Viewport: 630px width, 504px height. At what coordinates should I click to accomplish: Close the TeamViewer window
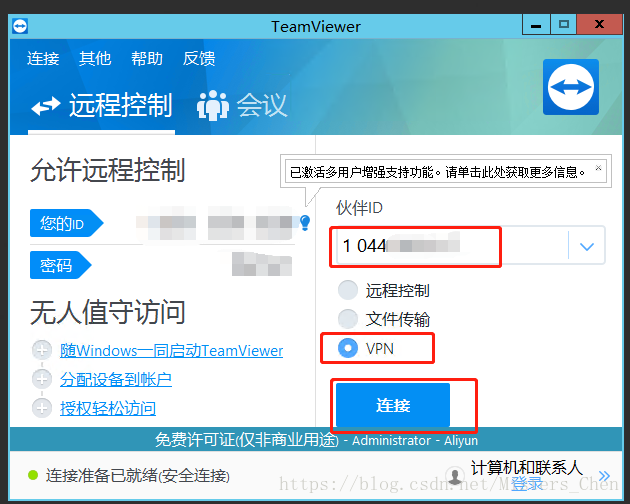coord(599,25)
